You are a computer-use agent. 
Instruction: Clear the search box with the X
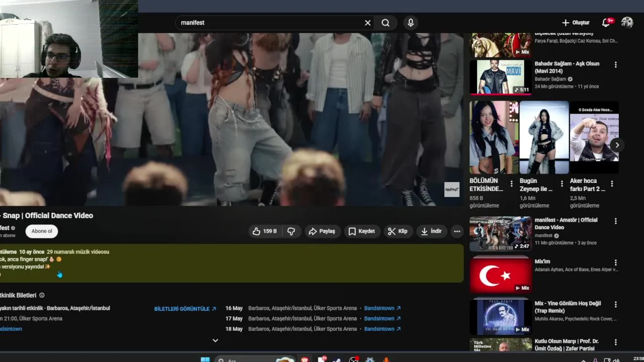(368, 23)
